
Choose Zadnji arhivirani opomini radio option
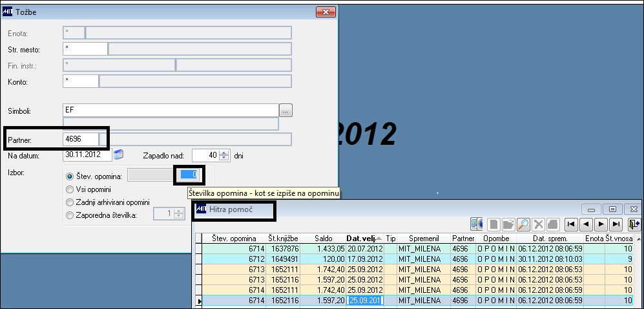(69, 202)
